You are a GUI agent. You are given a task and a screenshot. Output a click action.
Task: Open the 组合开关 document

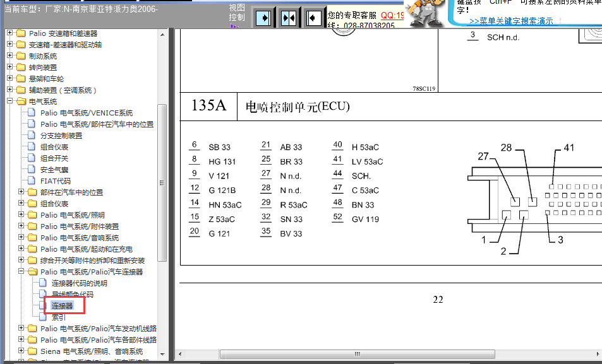pos(54,158)
